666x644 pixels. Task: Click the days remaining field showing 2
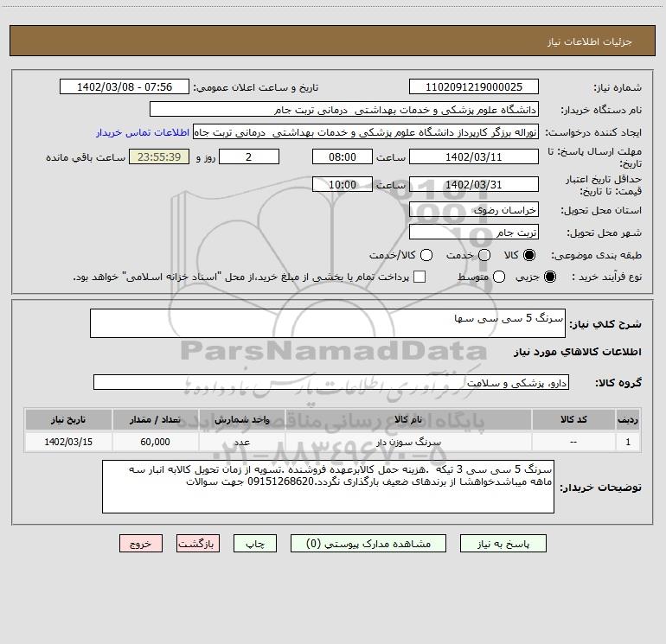point(249,156)
